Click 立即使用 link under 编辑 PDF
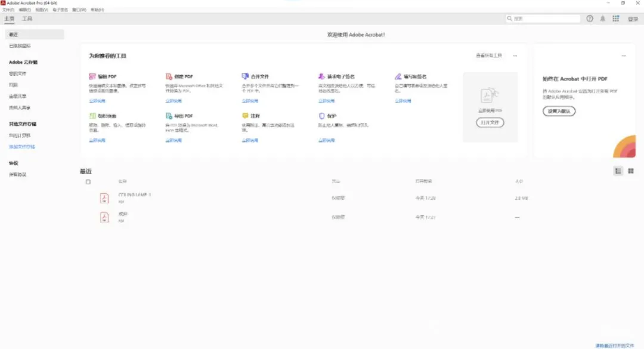 pos(97,101)
